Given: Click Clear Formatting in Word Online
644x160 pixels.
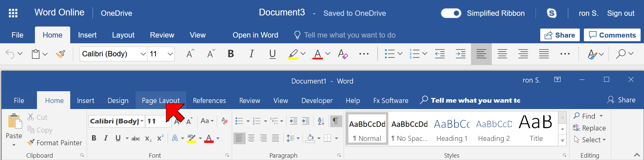Looking at the screenshot, I should [343, 54].
